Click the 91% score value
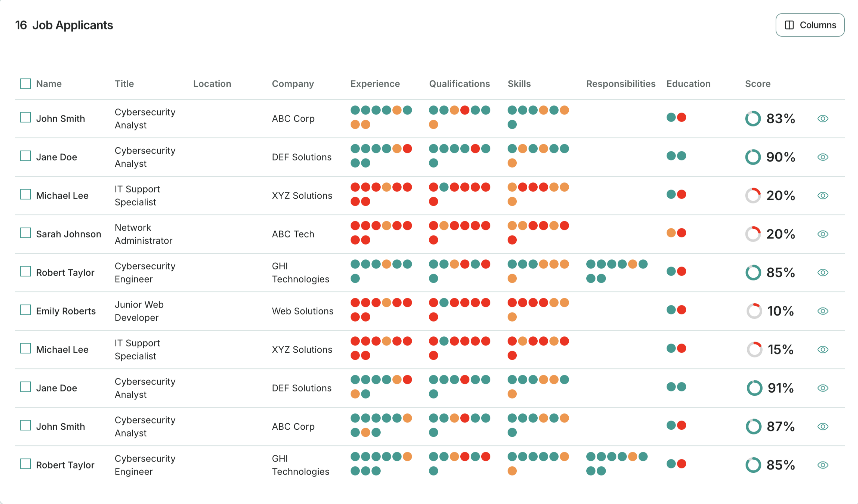 pyautogui.click(x=780, y=388)
